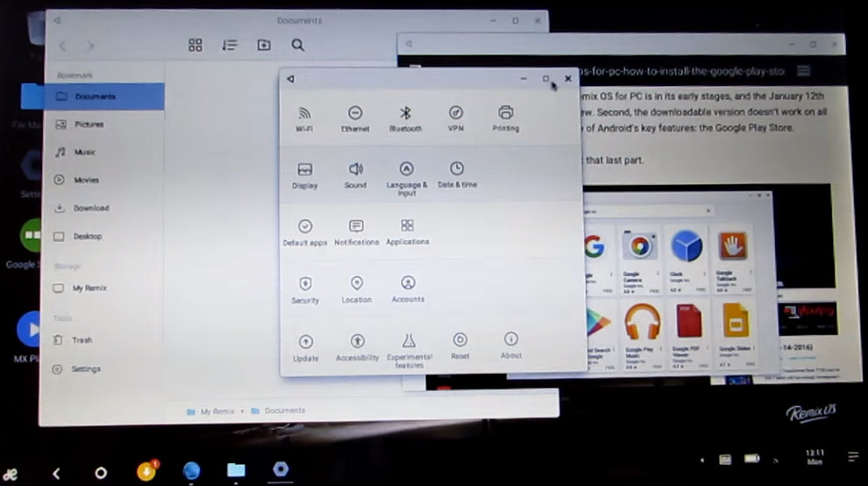Open Date & time settings

click(x=457, y=175)
